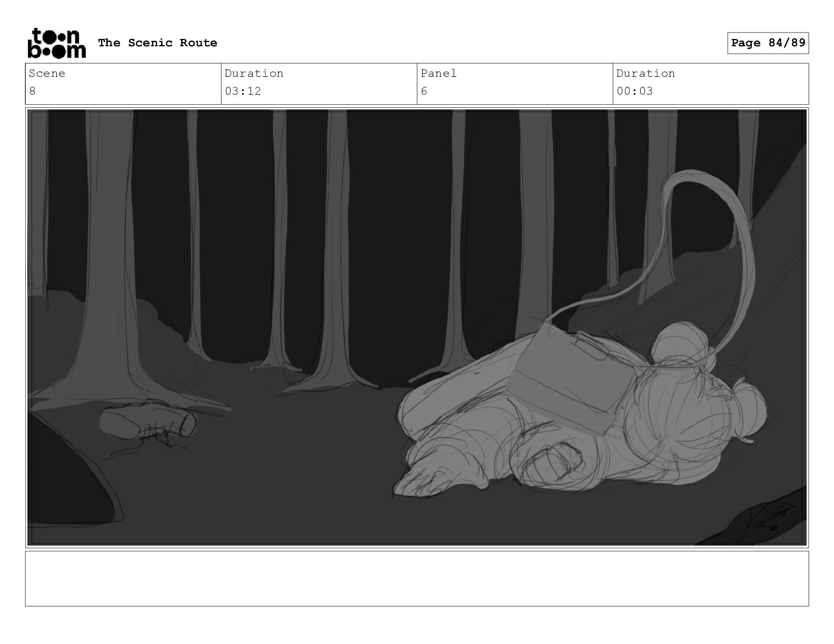This screenshot has width=834, height=644.
Task: Click the 'Scene' header label
Action: [47, 73]
